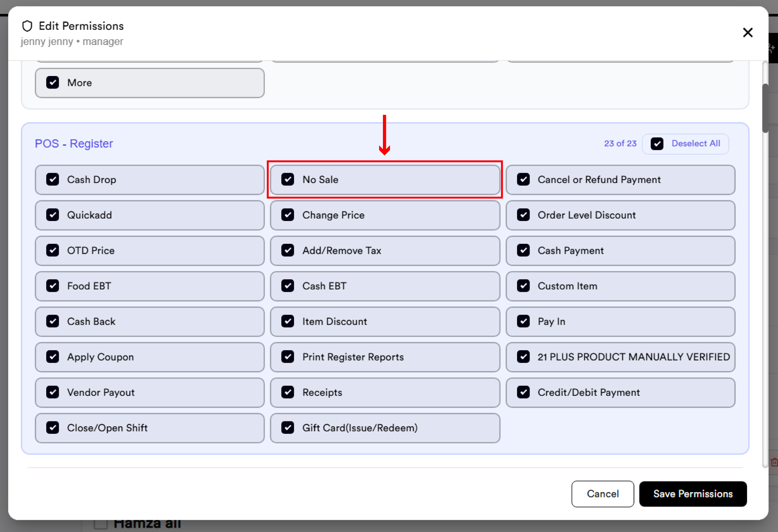Click the Cancel button

pyautogui.click(x=603, y=494)
